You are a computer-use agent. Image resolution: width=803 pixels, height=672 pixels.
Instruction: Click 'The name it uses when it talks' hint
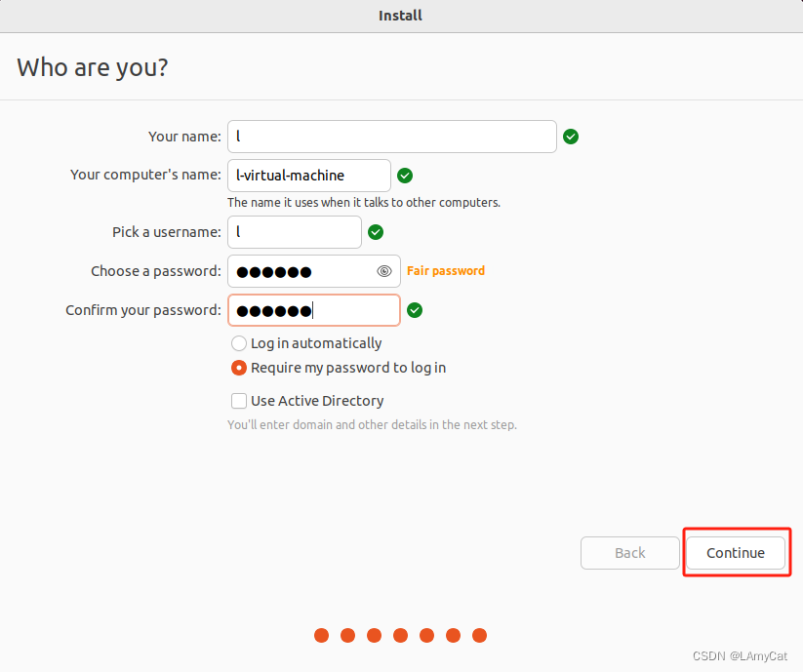[364, 203]
